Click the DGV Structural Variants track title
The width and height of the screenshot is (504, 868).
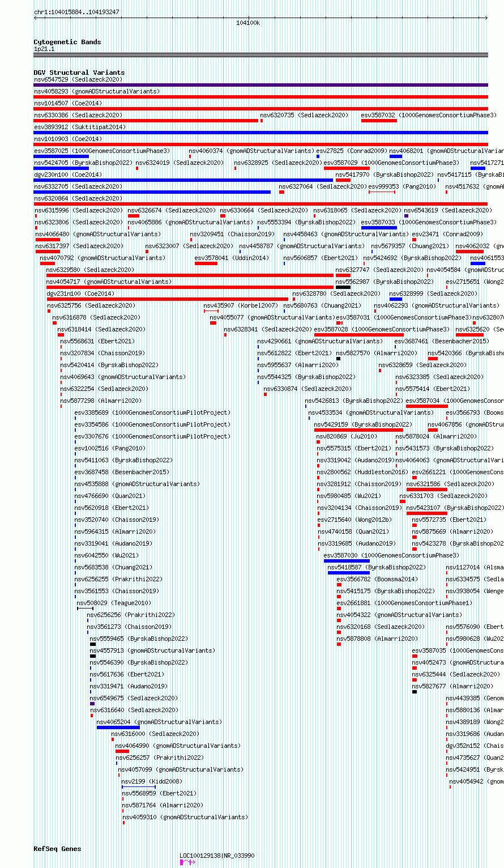[x=79, y=73]
